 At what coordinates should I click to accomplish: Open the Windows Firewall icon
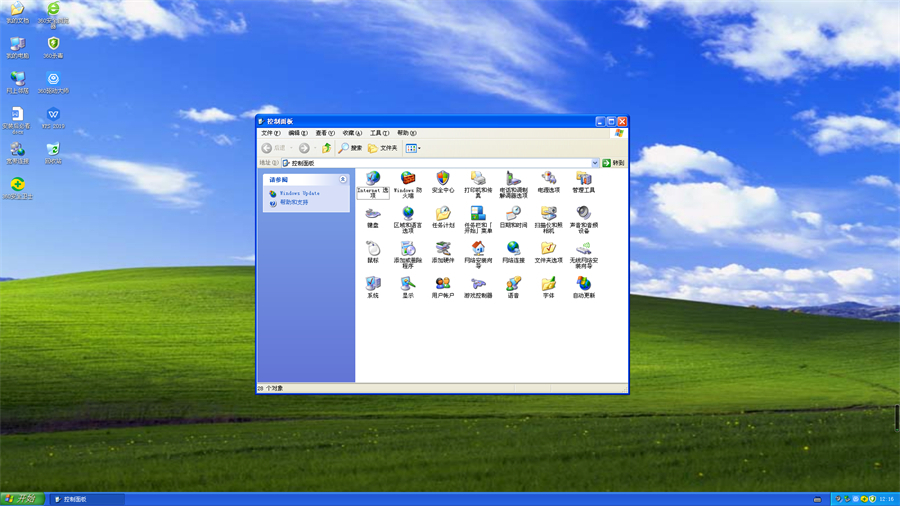click(408, 184)
